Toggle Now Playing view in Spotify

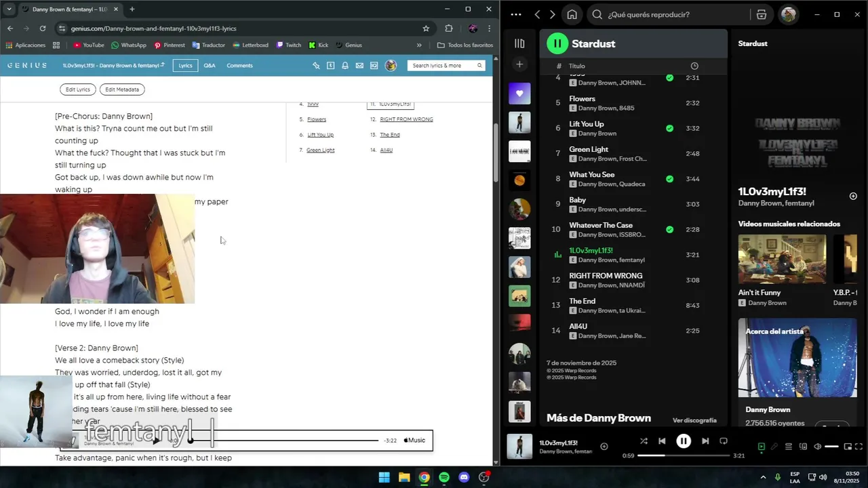761,447
